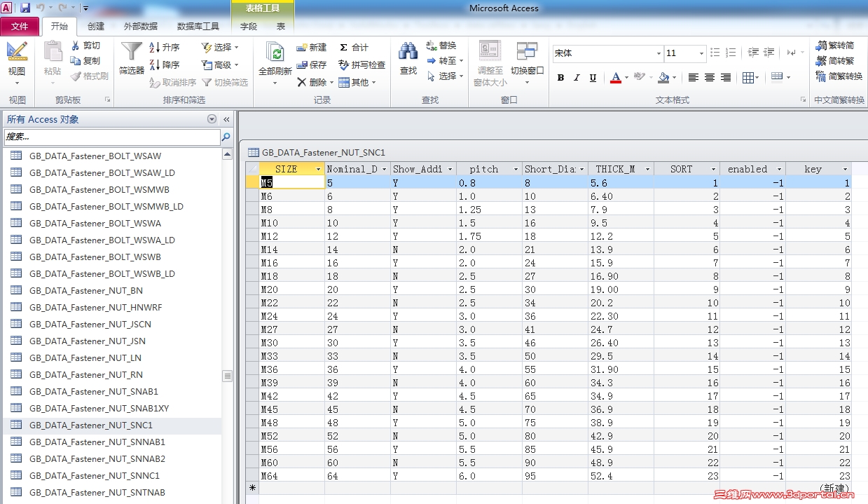Screen dimensions: 868x504
Task: Sort ascending with 升序
Action: [x=165, y=48]
